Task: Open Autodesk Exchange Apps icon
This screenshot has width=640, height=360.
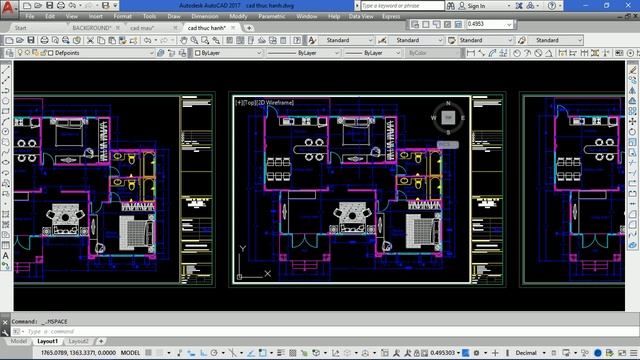Action: [x=519, y=6]
